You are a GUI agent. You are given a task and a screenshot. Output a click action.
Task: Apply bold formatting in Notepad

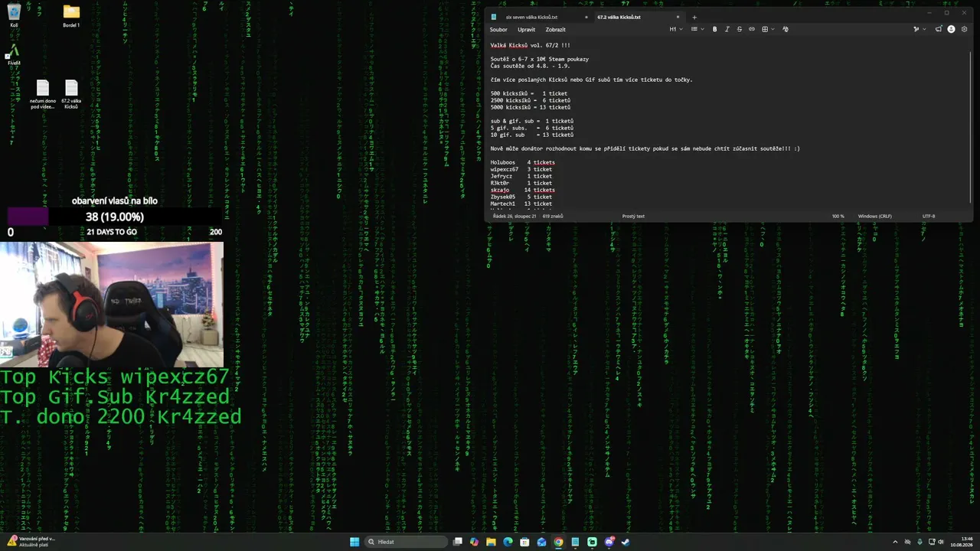pos(715,29)
